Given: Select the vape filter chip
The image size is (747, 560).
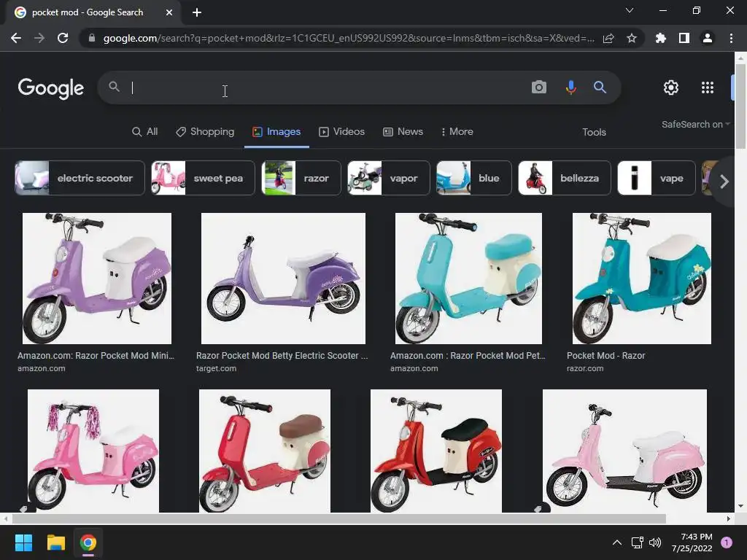Looking at the screenshot, I should tap(657, 178).
